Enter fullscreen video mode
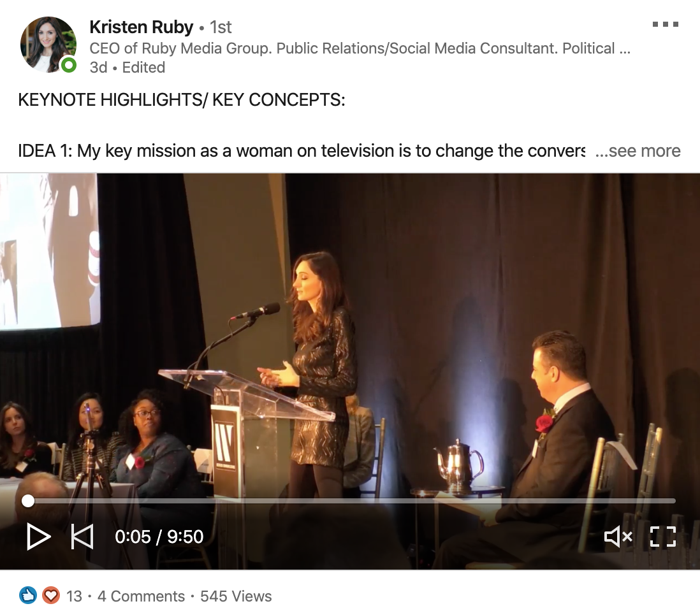The width and height of the screenshot is (700, 613). [663, 537]
